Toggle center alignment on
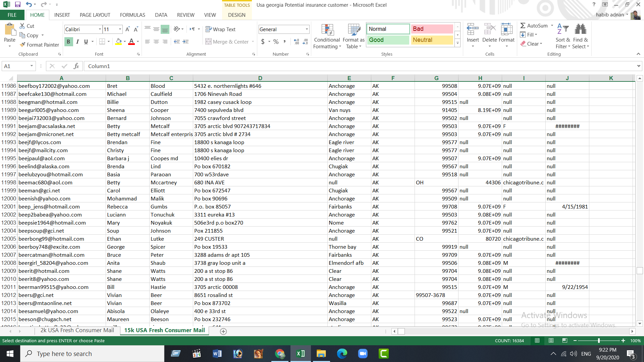This screenshot has width=644, height=362. coord(156,42)
